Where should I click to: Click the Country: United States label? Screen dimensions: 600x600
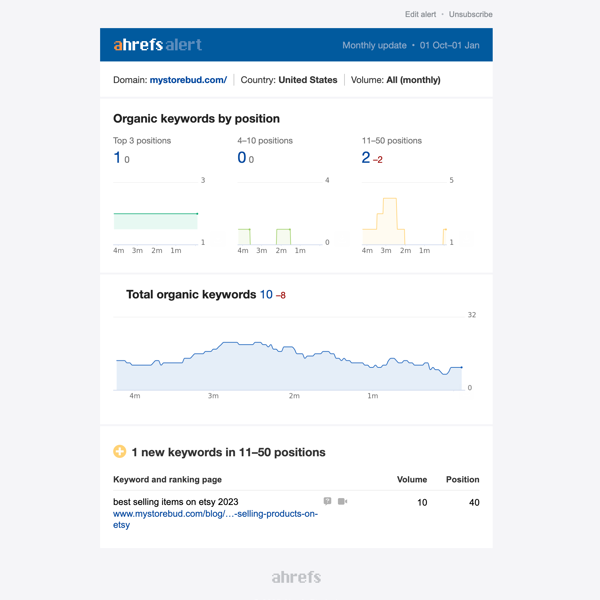(x=289, y=80)
